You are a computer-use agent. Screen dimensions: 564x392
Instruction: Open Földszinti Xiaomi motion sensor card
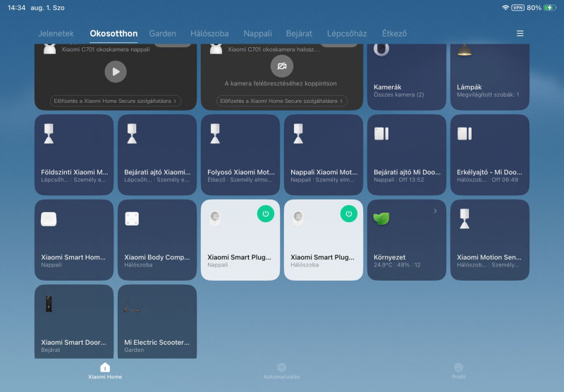pos(74,154)
